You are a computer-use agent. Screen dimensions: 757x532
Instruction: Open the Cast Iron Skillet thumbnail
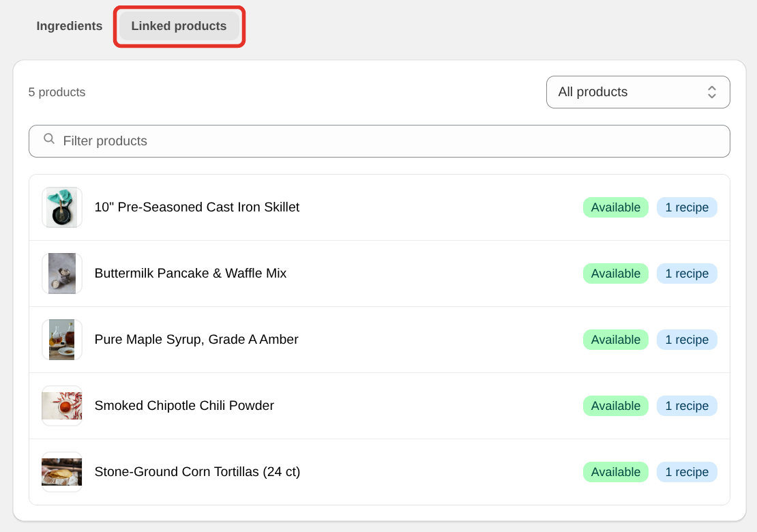[62, 207]
